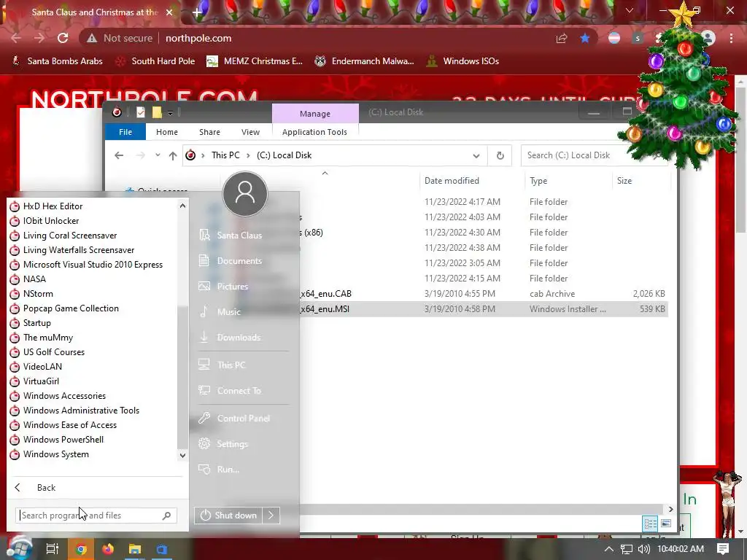747x560 pixels.
Task: Open the Home ribbon tab in Explorer
Action: pos(167,132)
